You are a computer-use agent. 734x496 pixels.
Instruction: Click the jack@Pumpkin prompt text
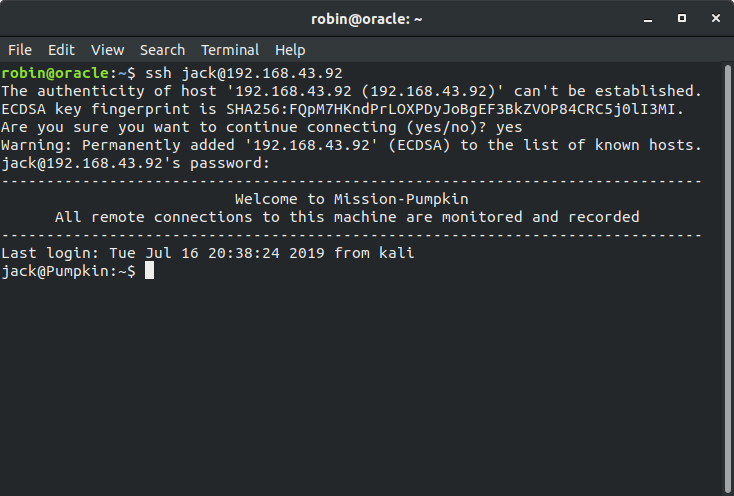coord(68,271)
